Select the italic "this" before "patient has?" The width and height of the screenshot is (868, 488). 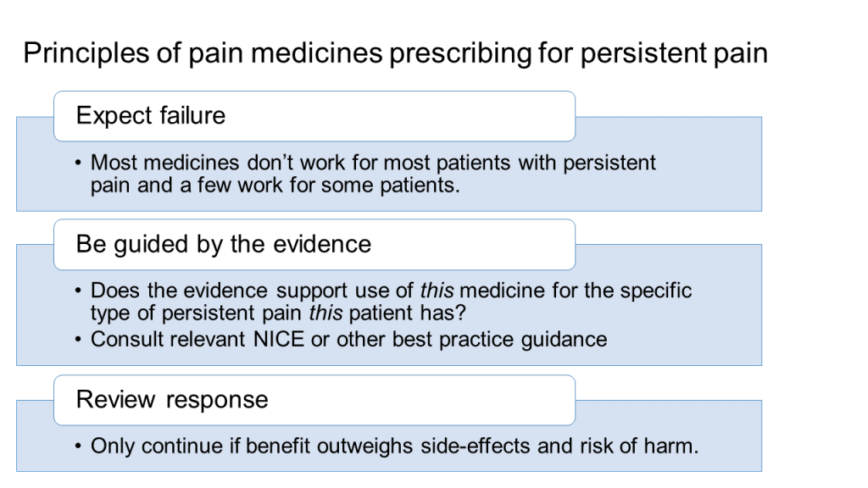click(326, 313)
